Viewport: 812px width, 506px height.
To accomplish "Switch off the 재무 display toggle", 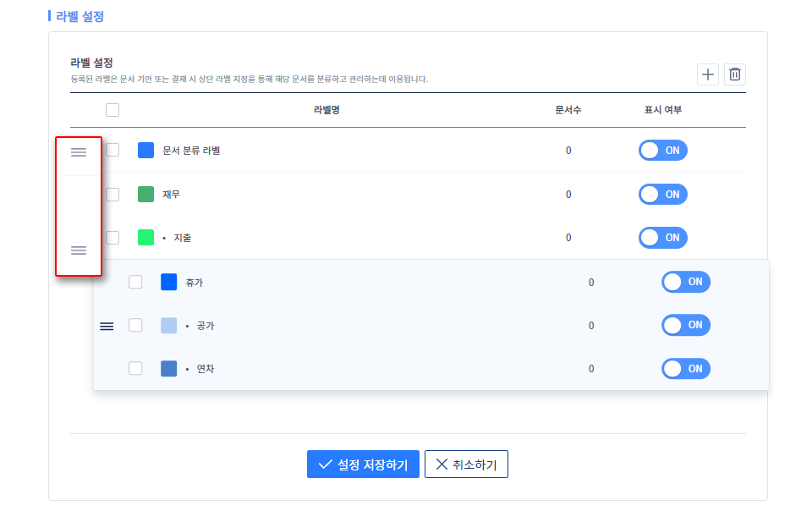I will pos(663,195).
